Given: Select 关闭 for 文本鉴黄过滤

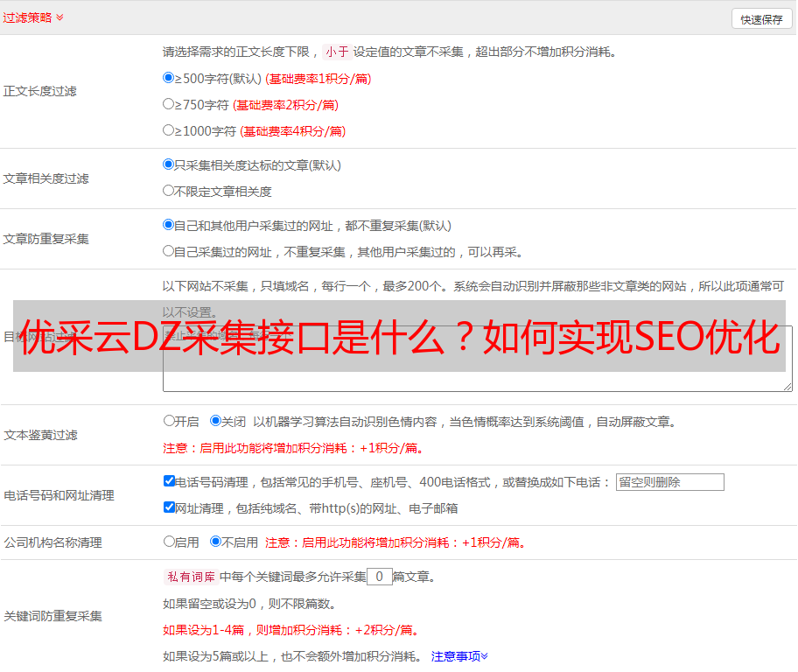Looking at the screenshot, I should [216, 421].
